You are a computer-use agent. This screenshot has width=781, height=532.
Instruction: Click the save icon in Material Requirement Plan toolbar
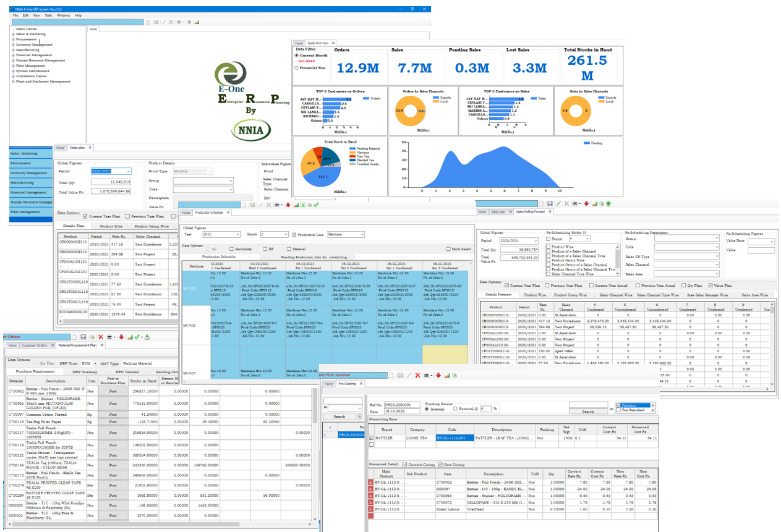(x=83, y=337)
